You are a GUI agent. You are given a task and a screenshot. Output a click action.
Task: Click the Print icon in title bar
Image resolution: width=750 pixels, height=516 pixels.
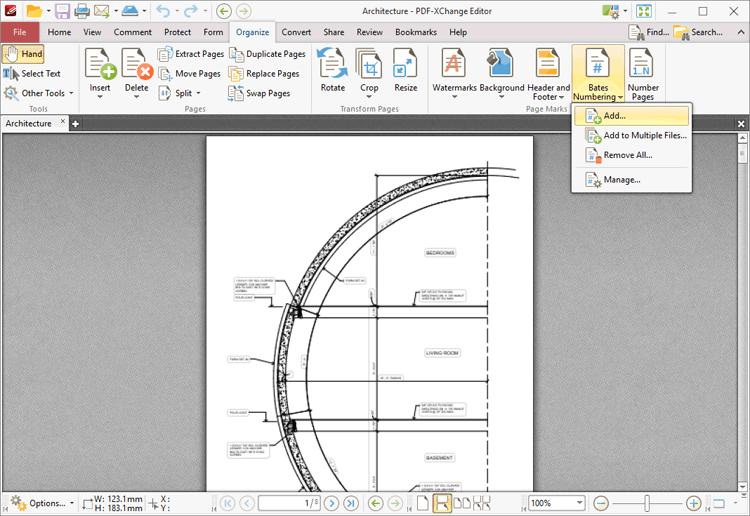(82, 11)
